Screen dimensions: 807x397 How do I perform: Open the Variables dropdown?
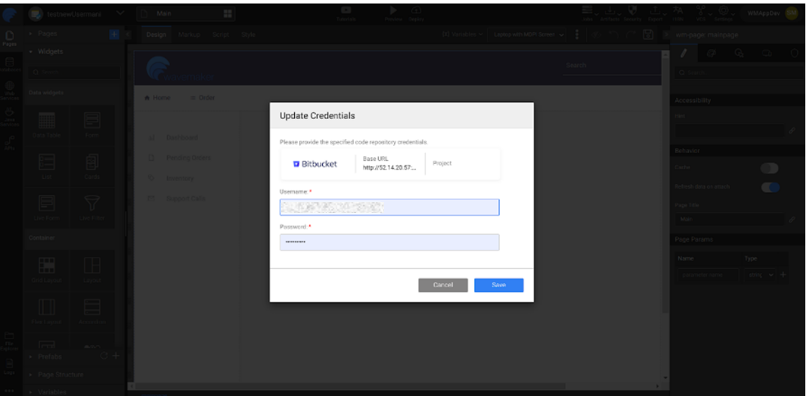462,34
